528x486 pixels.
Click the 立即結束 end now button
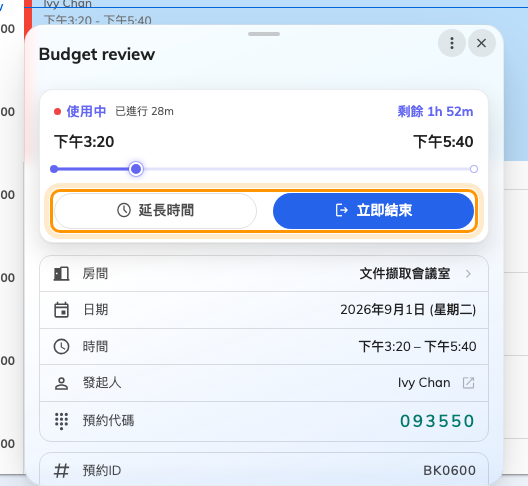pos(373,210)
